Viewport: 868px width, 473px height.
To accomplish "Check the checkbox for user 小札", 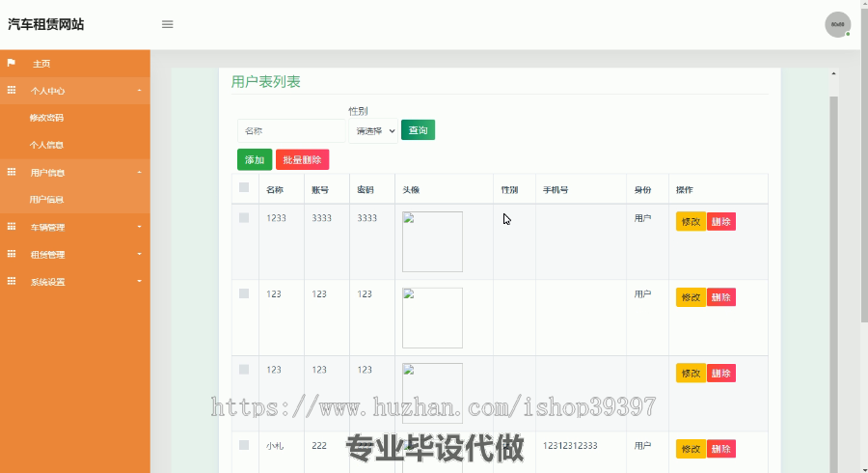I will click(244, 445).
